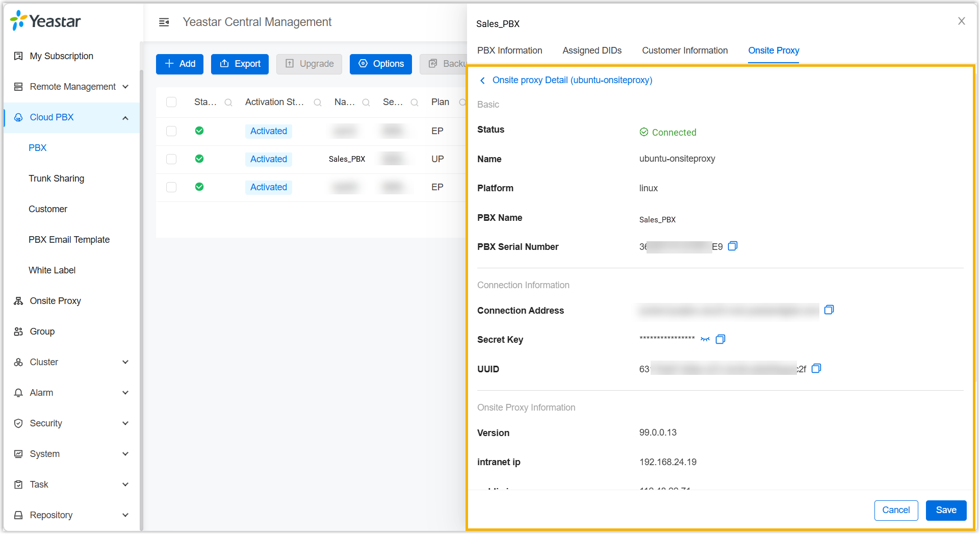The width and height of the screenshot is (980, 534).
Task: Open the Assigned DIDs tab
Action: coord(592,50)
